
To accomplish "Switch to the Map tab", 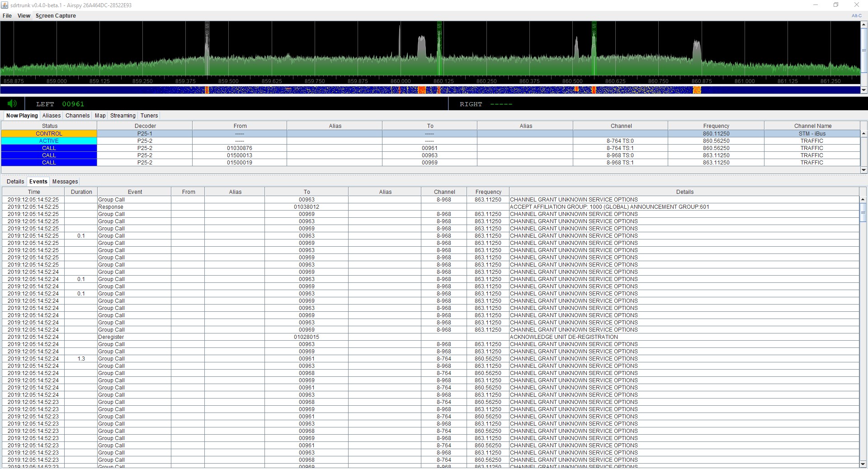I will coord(100,116).
